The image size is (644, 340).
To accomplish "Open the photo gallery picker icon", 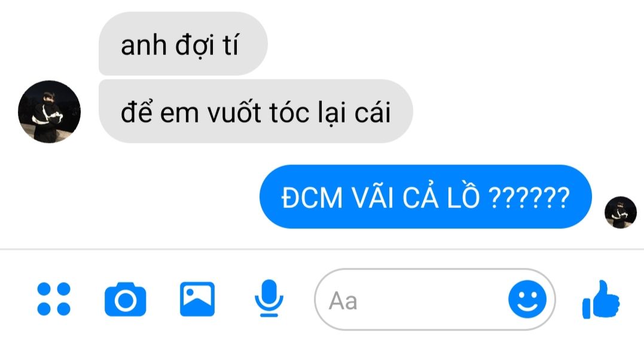I will pos(197,299).
